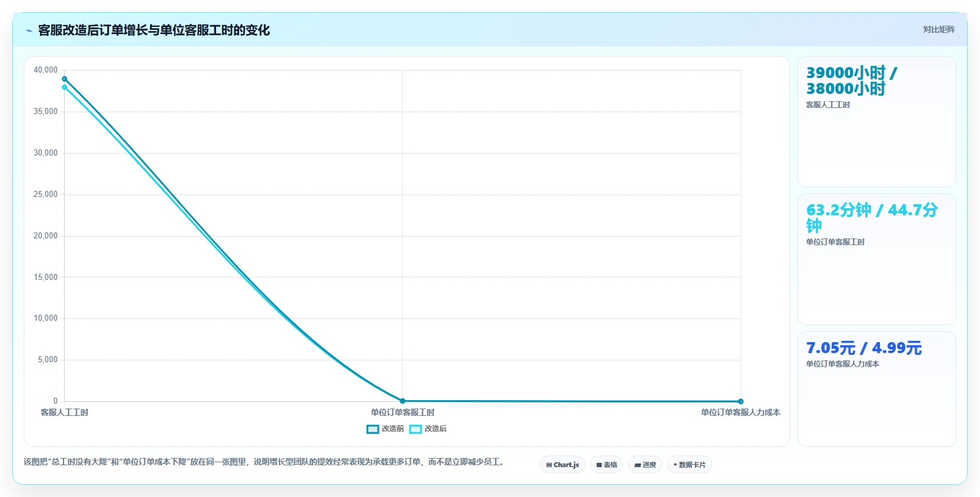Click the y-axis tick 35,000
Viewport: 980px width, 497px height.
click(46, 112)
